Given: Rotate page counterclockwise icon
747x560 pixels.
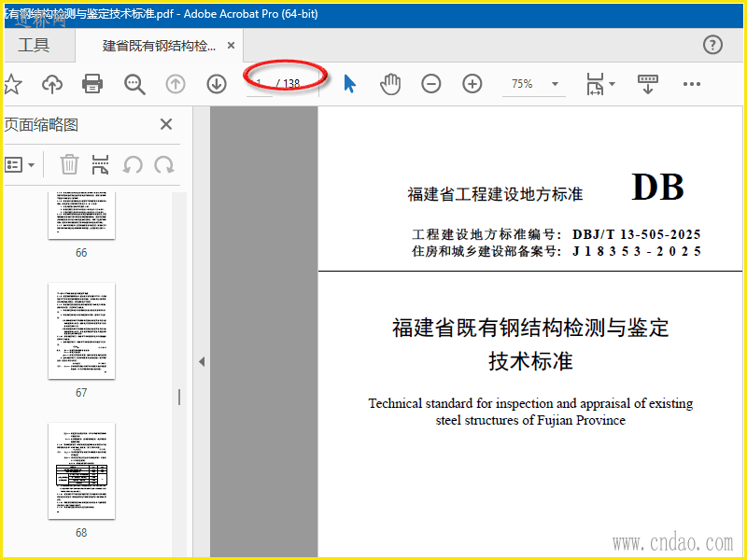Looking at the screenshot, I should click(x=133, y=165).
